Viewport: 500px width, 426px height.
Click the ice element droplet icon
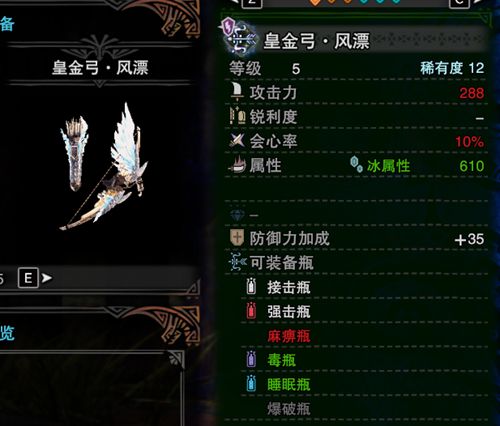click(356, 164)
